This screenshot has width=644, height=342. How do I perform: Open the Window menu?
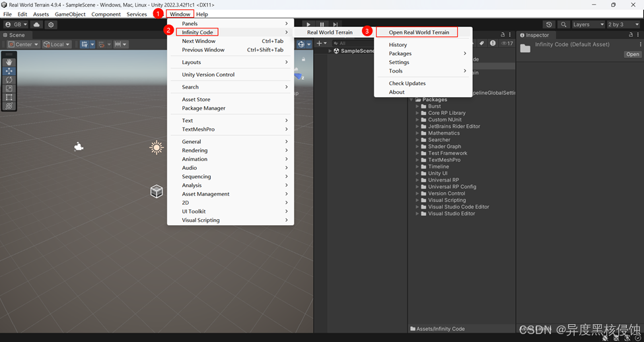(180, 14)
